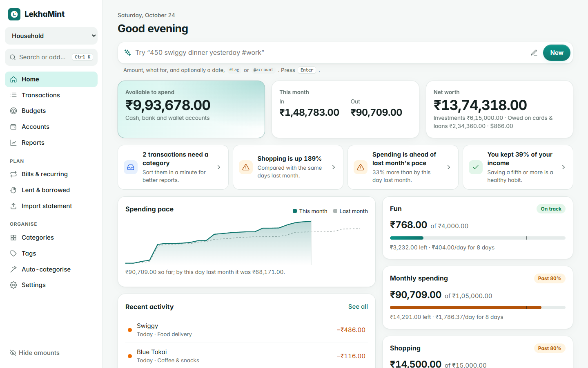The image size is (588, 368).
Task: Expand Spending is ahead chevron
Action: point(449,167)
